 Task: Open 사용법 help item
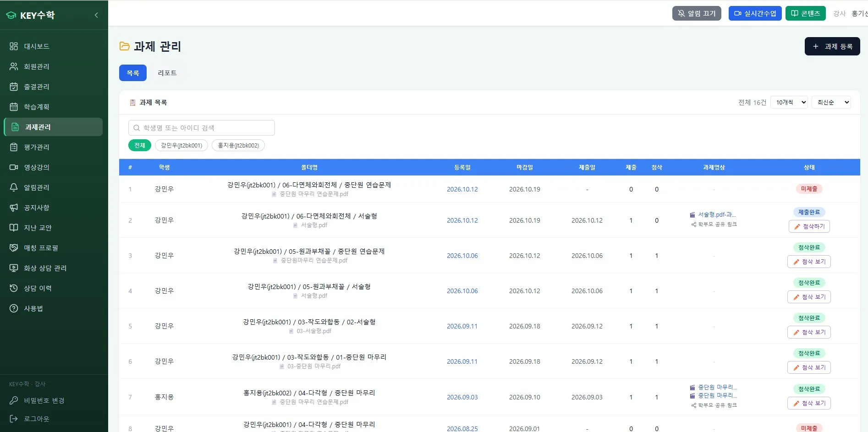pos(54,308)
